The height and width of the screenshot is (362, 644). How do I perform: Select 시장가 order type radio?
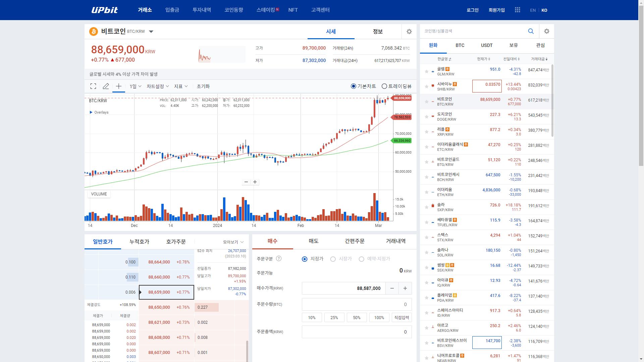tap(333, 259)
